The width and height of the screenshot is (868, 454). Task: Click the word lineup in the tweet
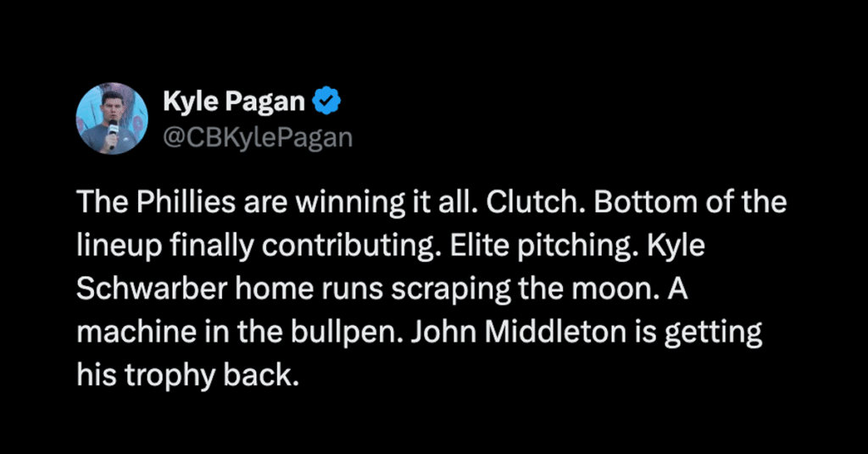(119, 246)
